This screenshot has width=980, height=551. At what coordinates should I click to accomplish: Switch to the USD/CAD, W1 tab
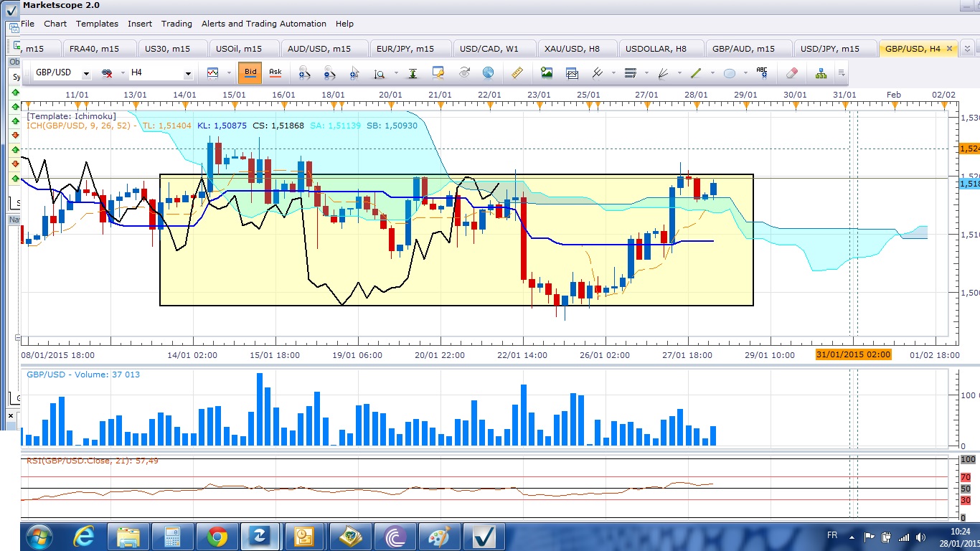coord(494,49)
